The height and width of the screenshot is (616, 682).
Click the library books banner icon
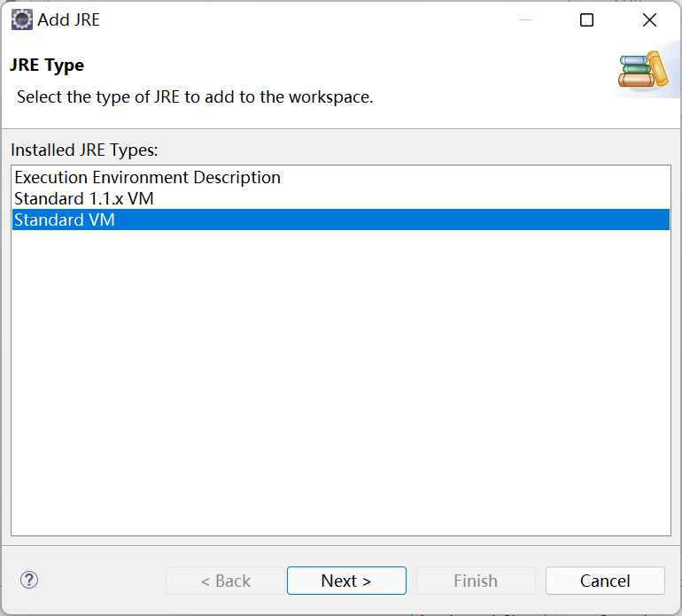click(643, 72)
